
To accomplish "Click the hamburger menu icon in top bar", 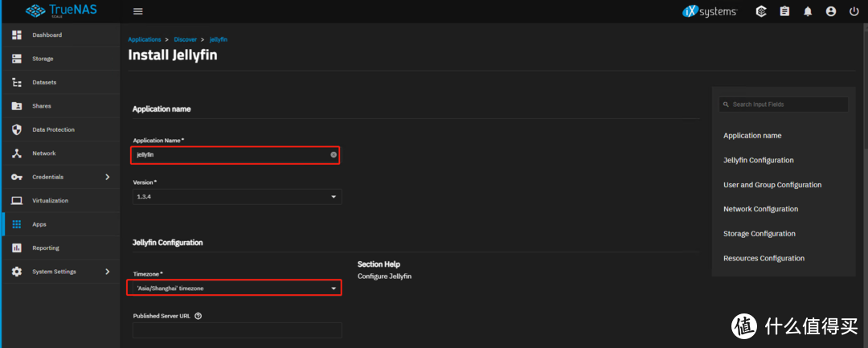I will (x=137, y=11).
